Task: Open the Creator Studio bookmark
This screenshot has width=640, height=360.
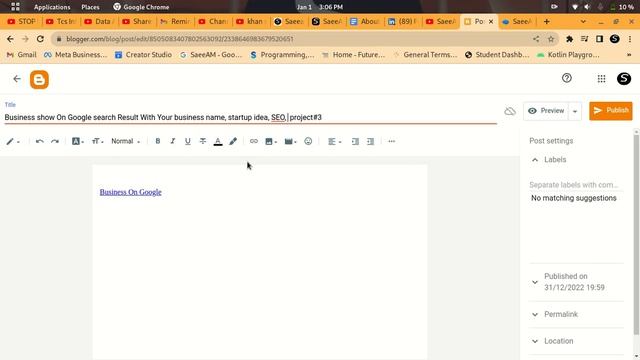Action: pos(143,55)
